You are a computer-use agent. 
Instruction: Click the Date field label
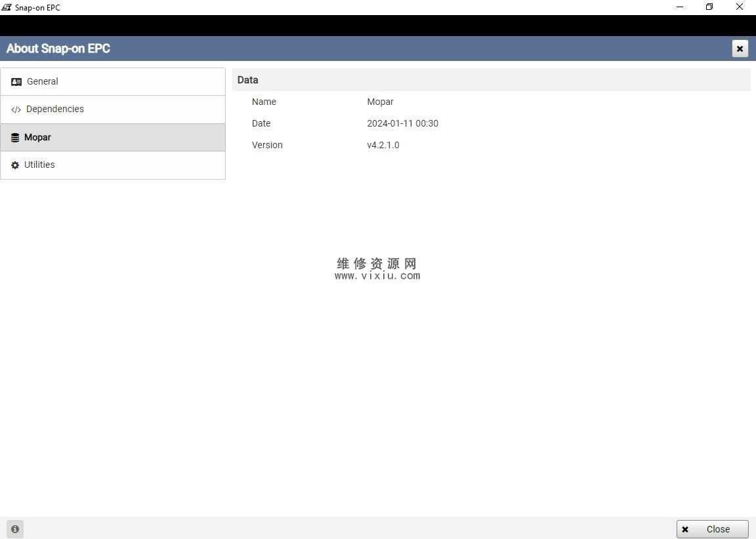(261, 123)
